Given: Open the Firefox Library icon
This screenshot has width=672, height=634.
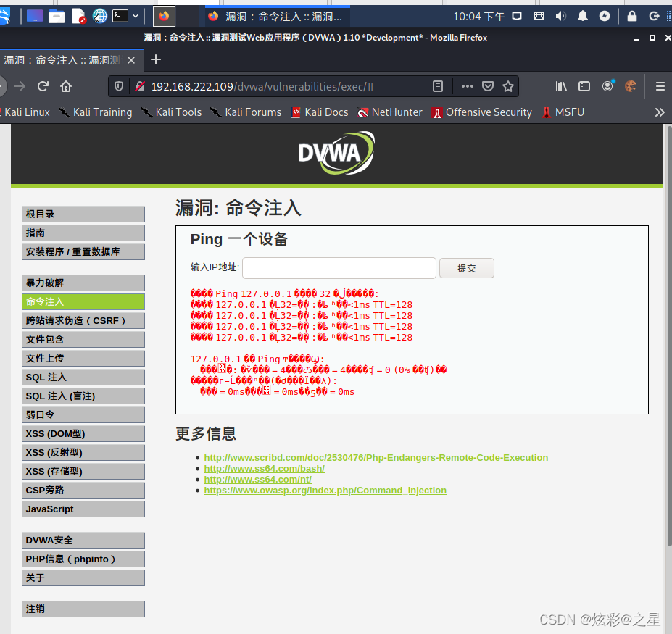Looking at the screenshot, I should (x=560, y=85).
